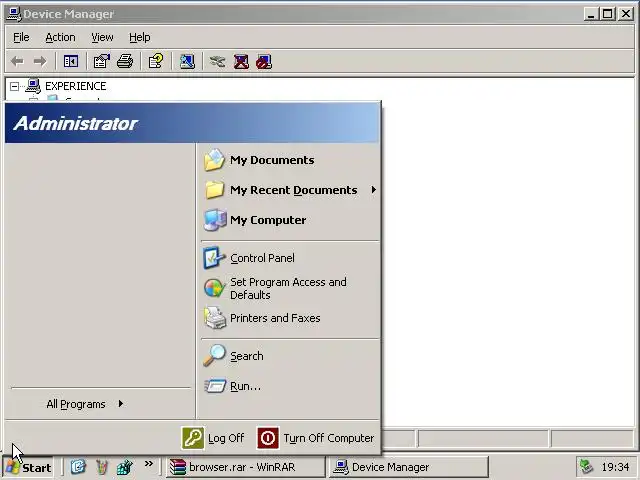
Task: Expand hidden quick launch items chevron
Action: [149, 464]
